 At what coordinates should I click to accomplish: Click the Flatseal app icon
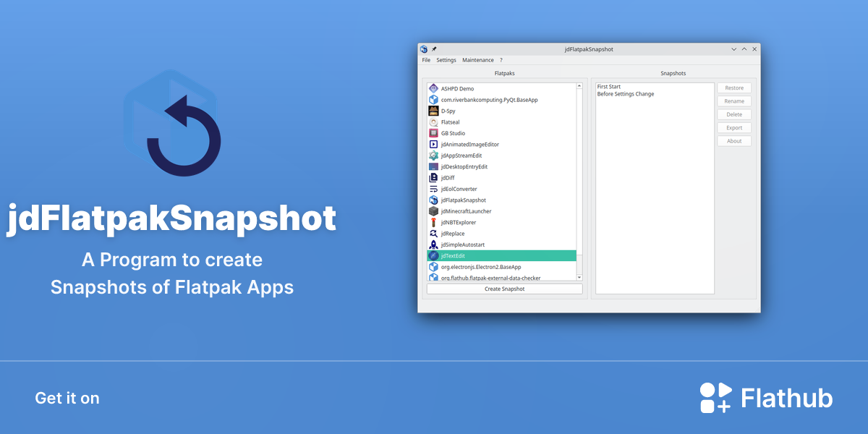tap(433, 122)
